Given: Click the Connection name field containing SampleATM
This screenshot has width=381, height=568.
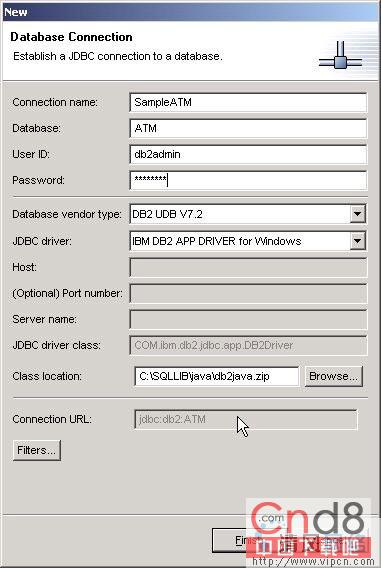Looking at the screenshot, I should point(248,103).
